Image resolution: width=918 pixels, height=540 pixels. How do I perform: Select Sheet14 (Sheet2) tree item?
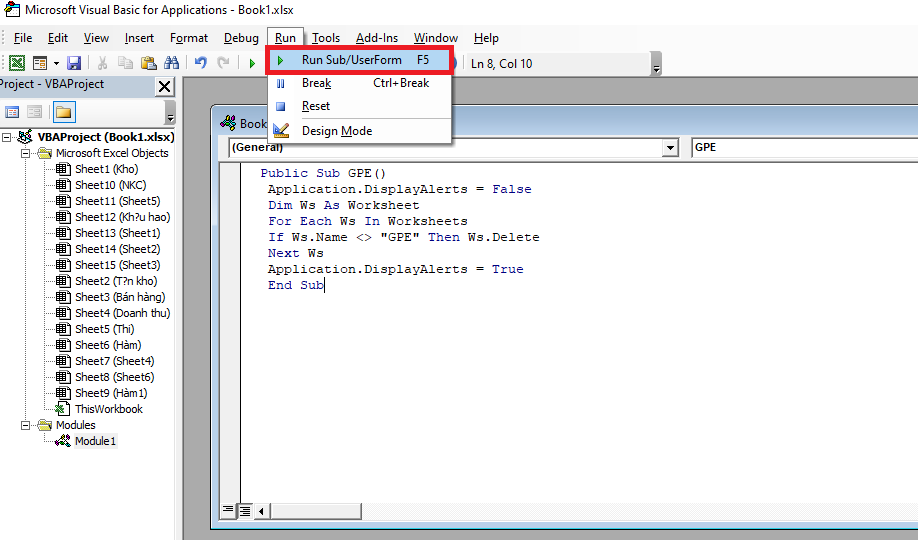click(x=118, y=250)
